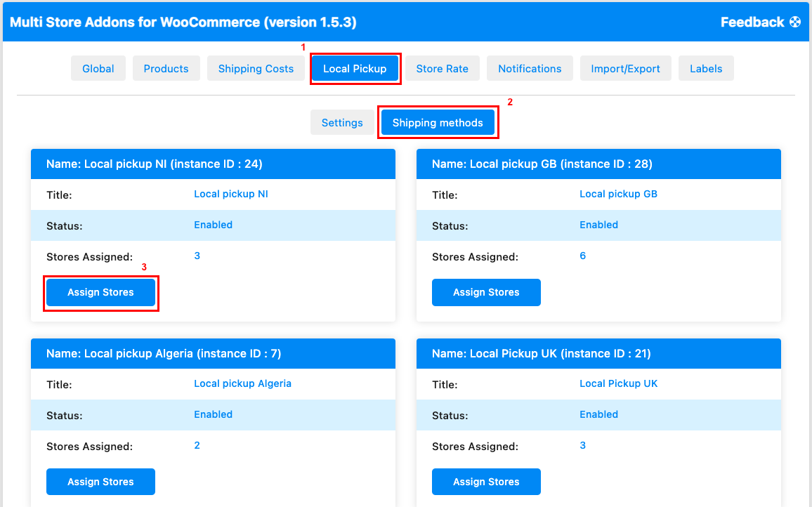The width and height of the screenshot is (812, 507).
Task: Click stores assigned count 3 for UK
Action: 582,445
